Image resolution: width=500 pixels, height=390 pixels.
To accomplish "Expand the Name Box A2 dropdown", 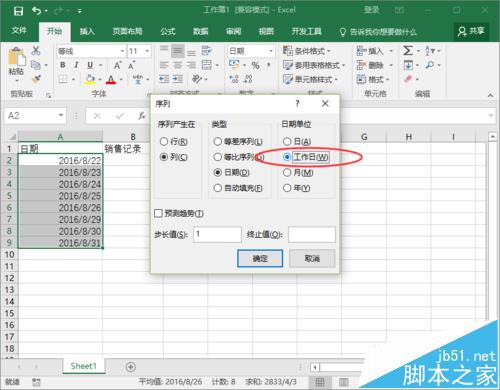I will [x=61, y=115].
